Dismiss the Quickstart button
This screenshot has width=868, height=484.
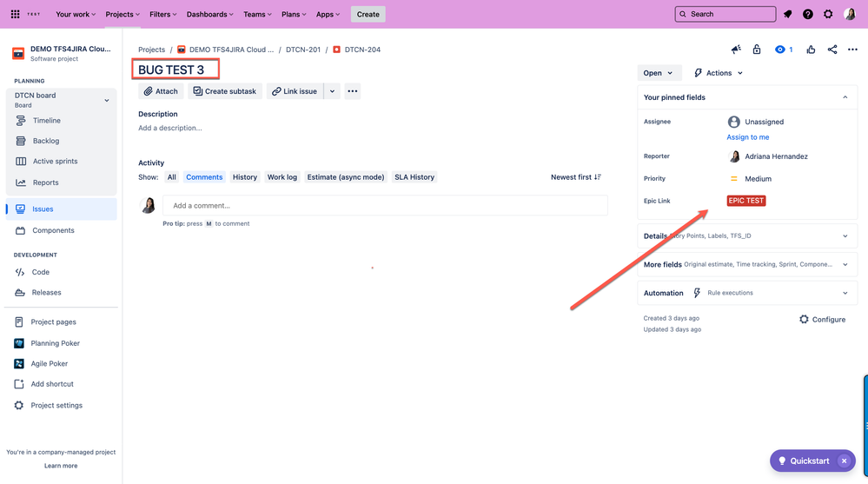(x=844, y=461)
